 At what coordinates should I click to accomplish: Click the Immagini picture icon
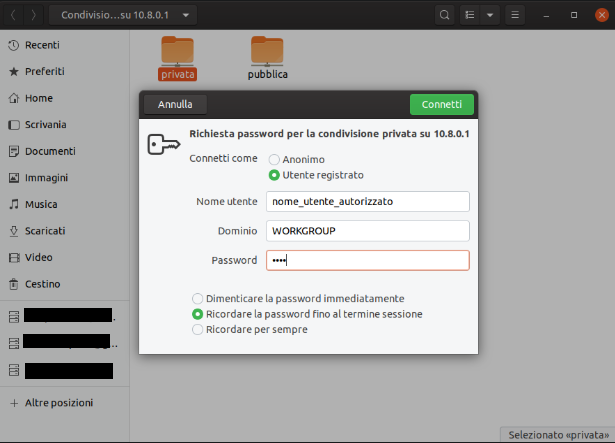point(14,178)
